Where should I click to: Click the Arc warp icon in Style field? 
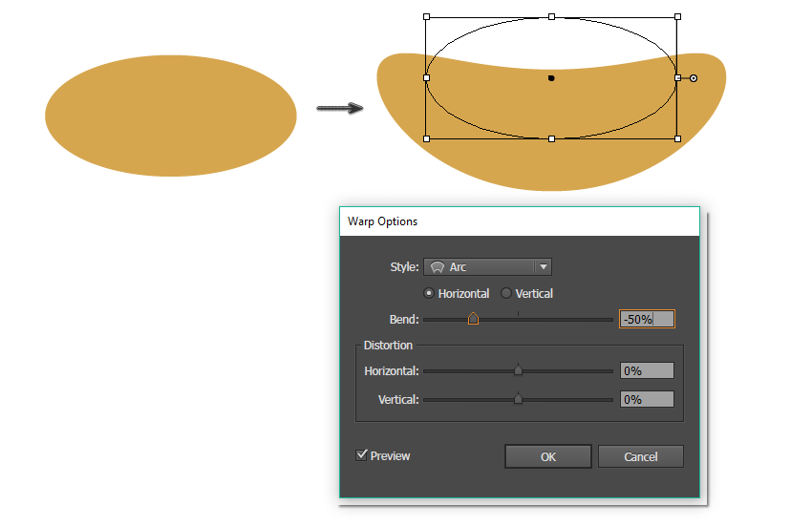438,267
